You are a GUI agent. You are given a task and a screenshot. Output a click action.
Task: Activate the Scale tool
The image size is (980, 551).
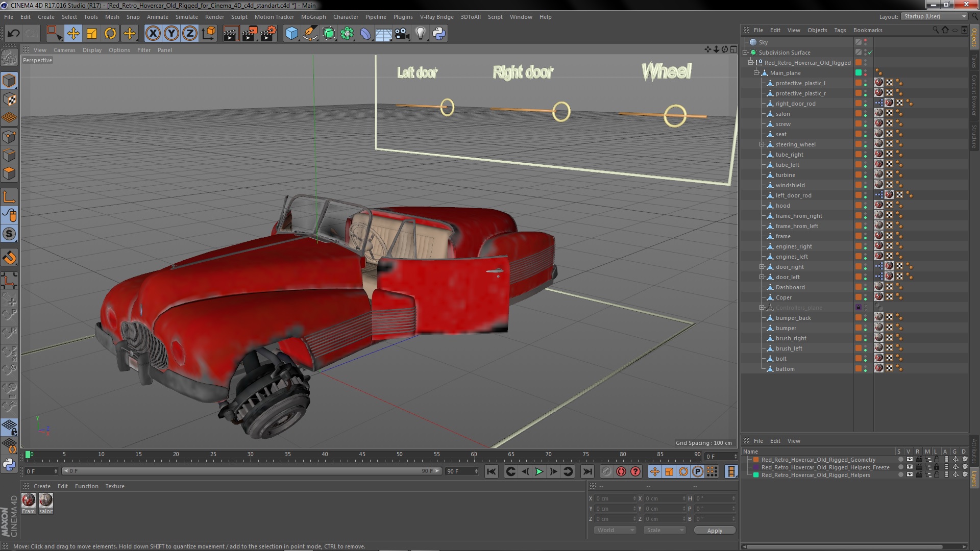[x=92, y=34]
